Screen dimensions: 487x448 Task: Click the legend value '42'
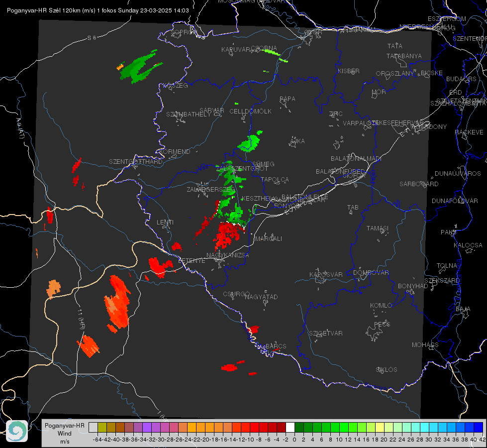[x=482, y=440]
